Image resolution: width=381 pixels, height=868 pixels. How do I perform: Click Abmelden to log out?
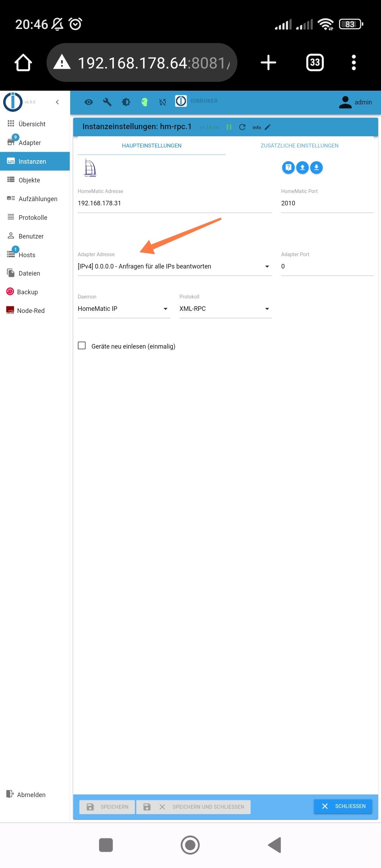31,795
